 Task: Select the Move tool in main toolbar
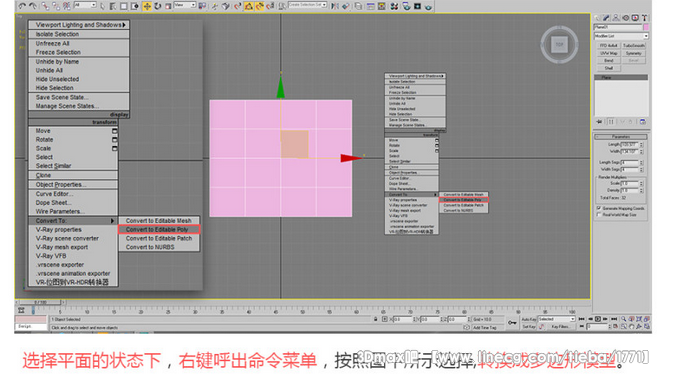[x=147, y=6]
